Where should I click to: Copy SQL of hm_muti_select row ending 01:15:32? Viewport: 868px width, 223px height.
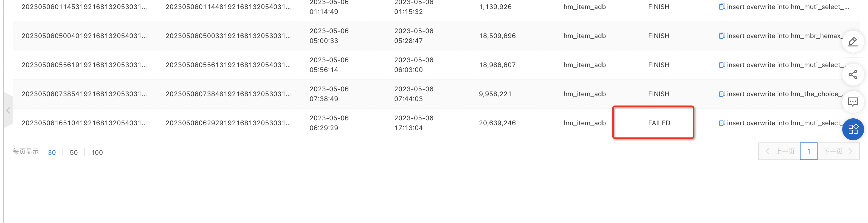pyautogui.click(x=722, y=7)
